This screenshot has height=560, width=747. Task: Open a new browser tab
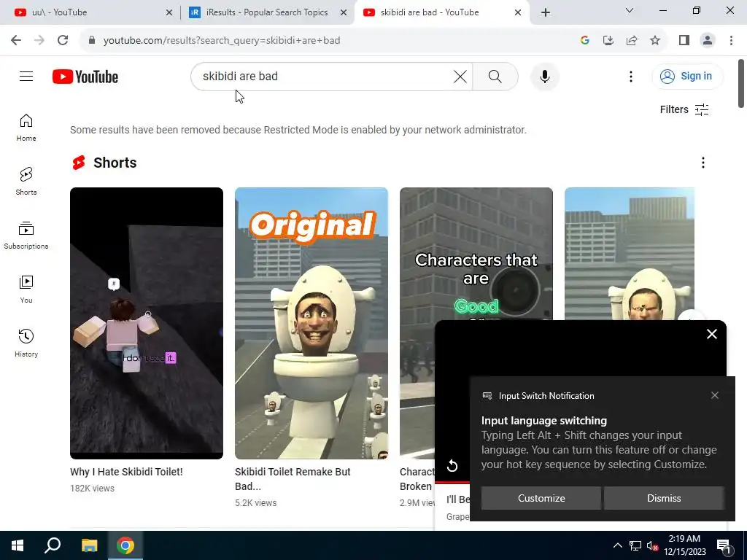click(546, 13)
